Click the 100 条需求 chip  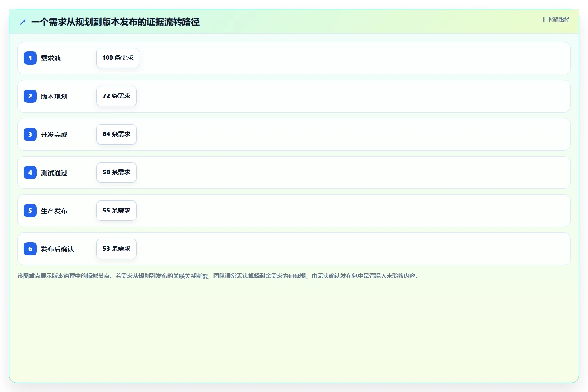pyautogui.click(x=118, y=58)
